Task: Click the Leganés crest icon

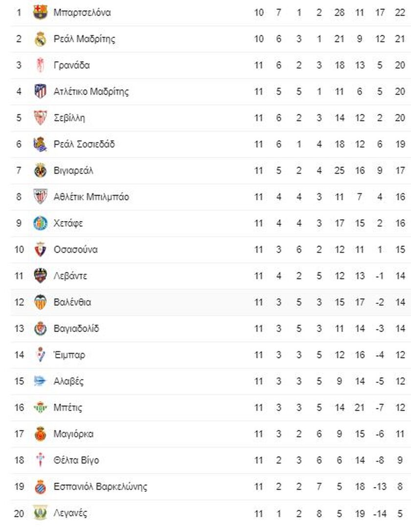Action: pos(41,512)
